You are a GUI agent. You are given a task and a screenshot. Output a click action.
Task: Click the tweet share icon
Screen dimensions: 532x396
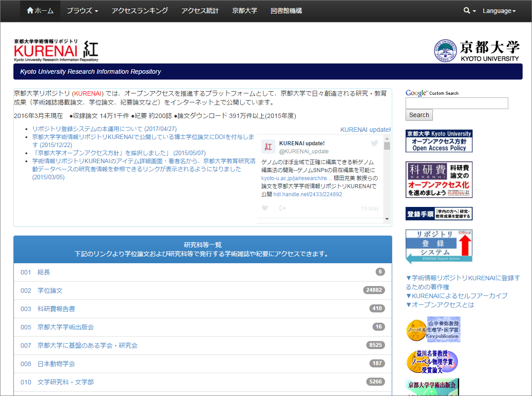click(282, 208)
